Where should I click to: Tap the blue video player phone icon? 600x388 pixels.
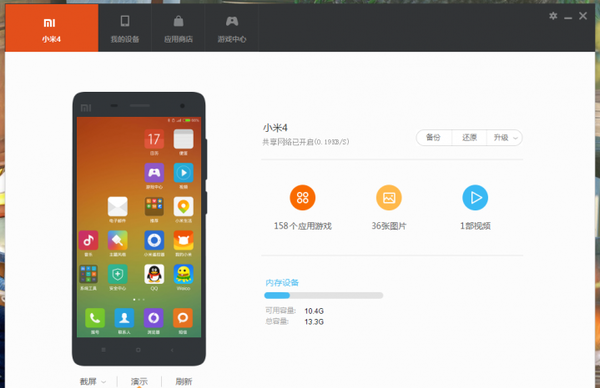pos(184,173)
